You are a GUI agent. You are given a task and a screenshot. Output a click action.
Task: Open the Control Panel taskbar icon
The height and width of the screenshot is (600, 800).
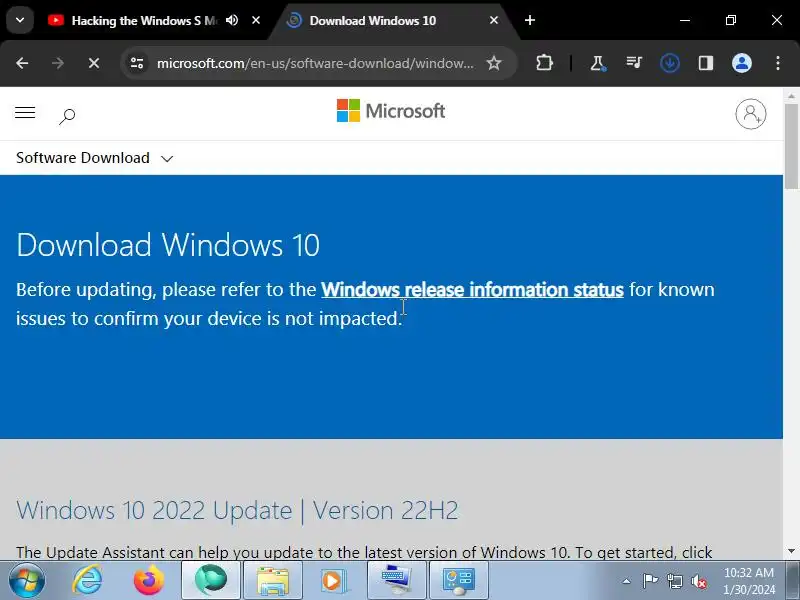click(459, 581)
